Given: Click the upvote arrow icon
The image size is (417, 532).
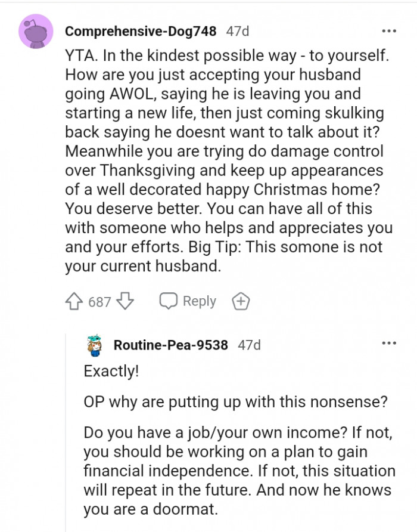Looking at the screenshot, I should pos(73,301).
